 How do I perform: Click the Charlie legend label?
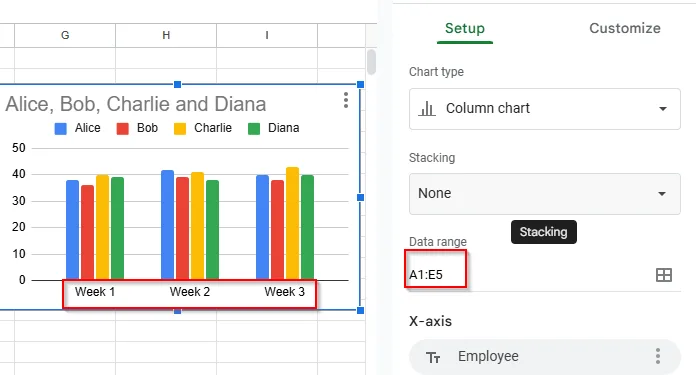pos(213,128)
